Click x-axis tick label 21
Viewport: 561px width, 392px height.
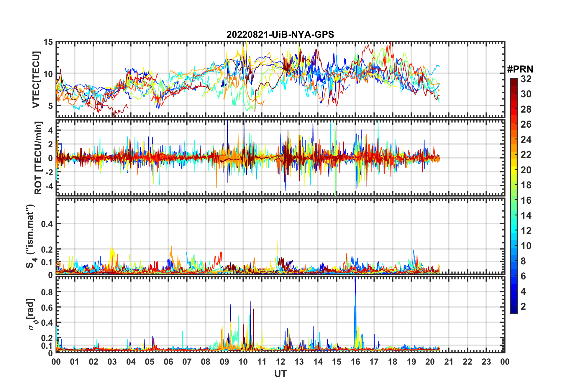(449, 362)
